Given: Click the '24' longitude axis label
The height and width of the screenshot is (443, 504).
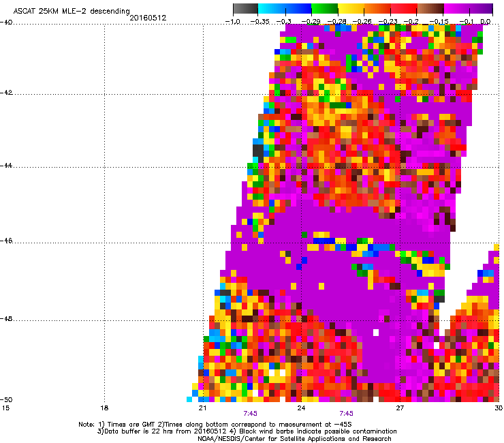Looking at the screenshot, I should coord(301,408).
